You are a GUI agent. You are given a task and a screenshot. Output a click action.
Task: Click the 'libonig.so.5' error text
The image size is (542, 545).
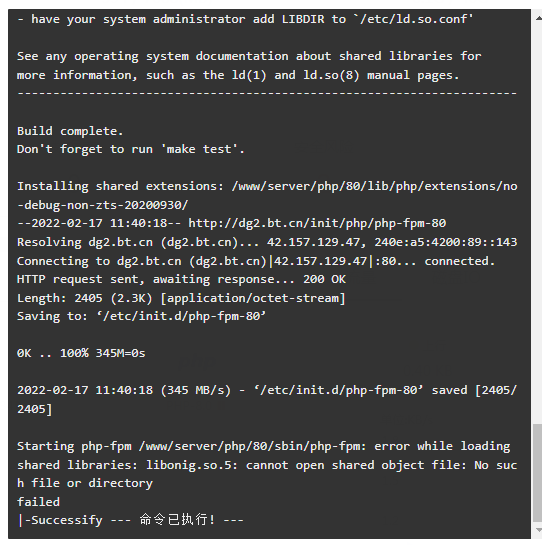191,465
